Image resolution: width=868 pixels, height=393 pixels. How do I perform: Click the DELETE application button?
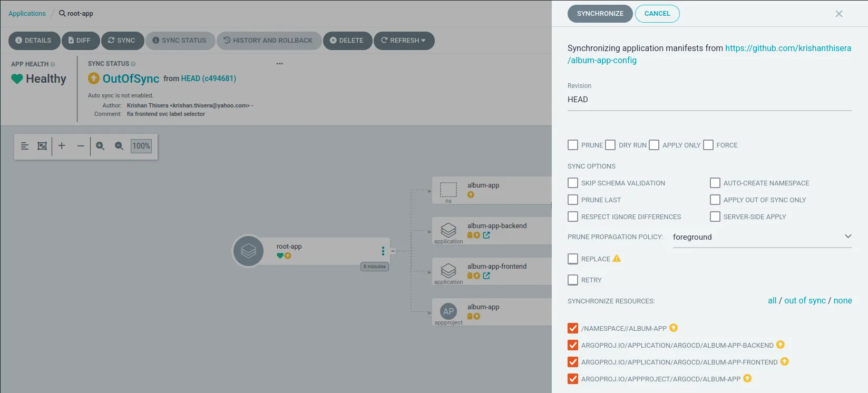[348, 41]
